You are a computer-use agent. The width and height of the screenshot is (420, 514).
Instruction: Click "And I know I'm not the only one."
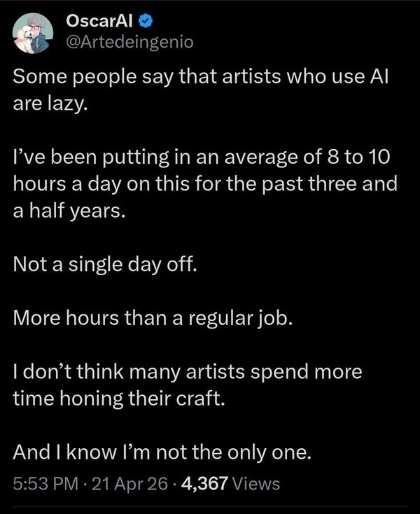160,452
